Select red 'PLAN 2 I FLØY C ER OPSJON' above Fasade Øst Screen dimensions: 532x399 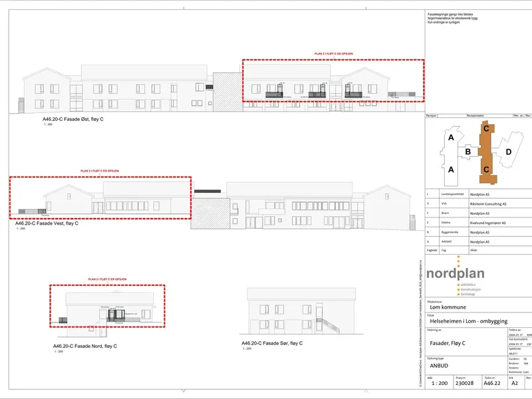point(334,54)
